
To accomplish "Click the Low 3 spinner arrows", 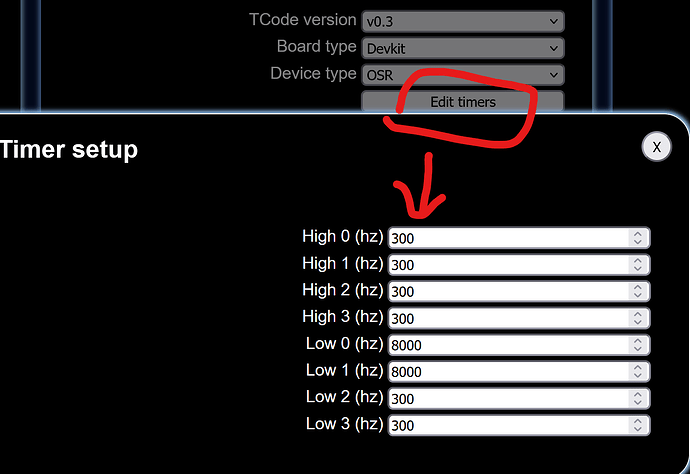I will point(637,425).
